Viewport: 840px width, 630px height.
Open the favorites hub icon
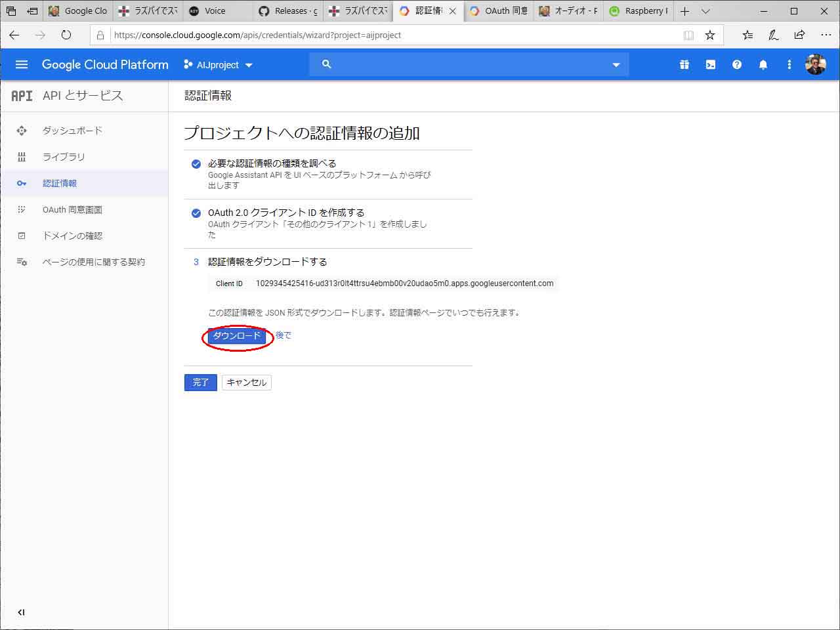tap(747, 35)
